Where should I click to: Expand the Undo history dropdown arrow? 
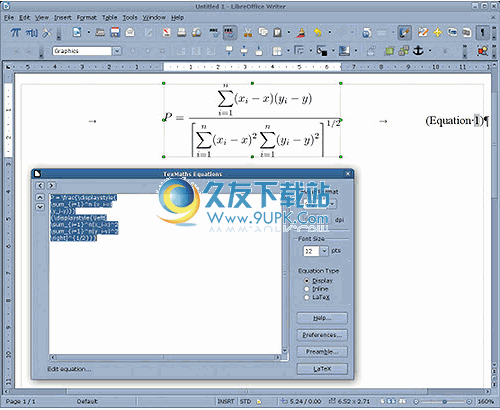coord(330,33)
